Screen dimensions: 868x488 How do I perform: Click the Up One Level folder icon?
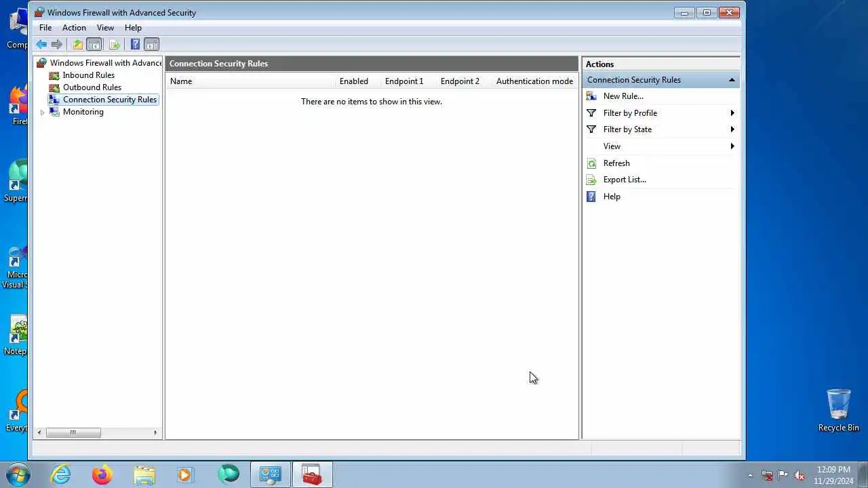point(77,45)
